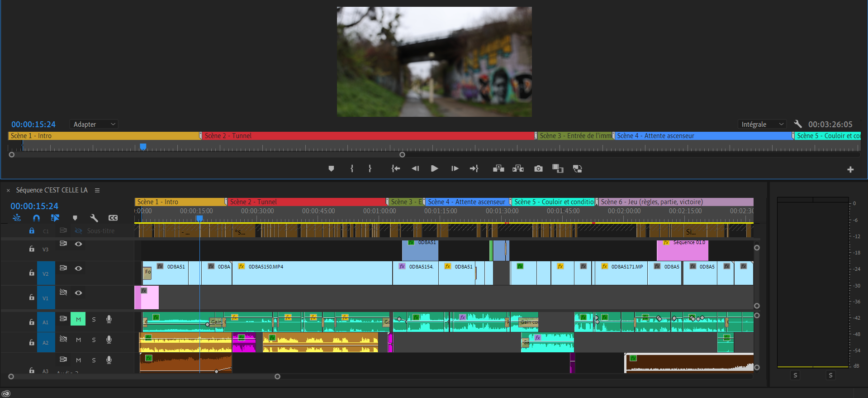
Task: Step forward one frame
Action: 455,168
